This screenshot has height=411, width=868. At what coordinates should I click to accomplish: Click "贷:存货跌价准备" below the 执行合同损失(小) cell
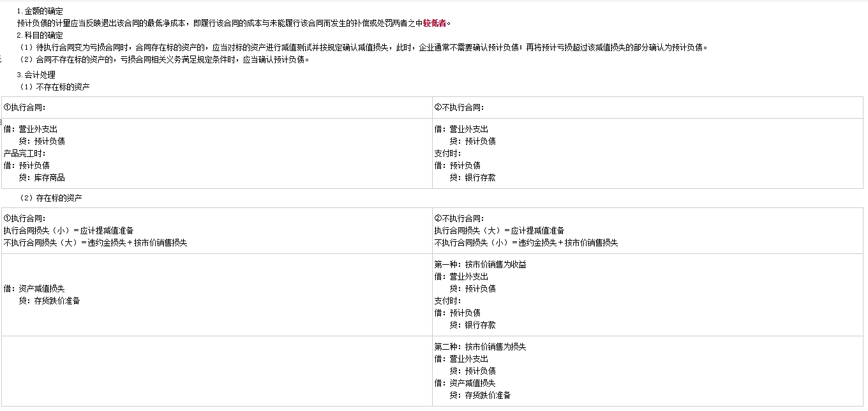click(x=49, y=301)
